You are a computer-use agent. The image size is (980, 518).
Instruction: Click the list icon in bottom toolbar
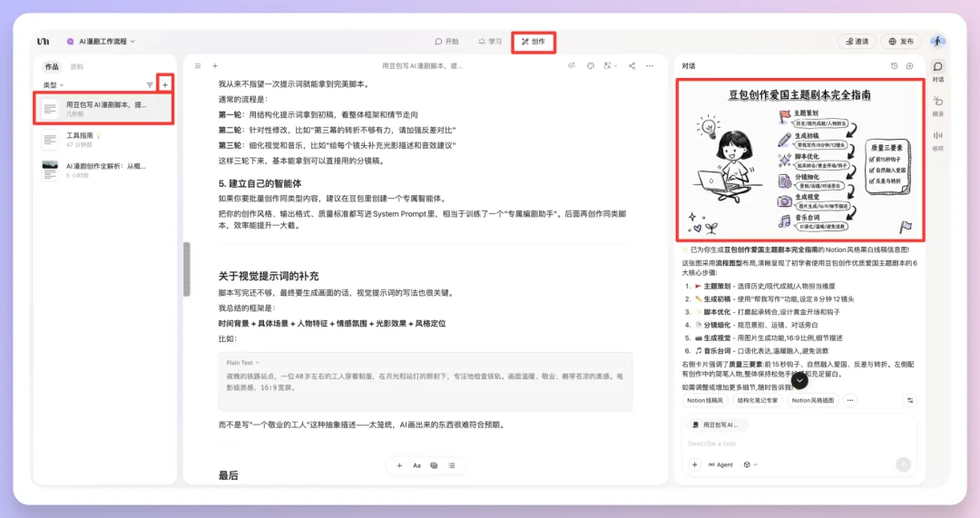451,465
